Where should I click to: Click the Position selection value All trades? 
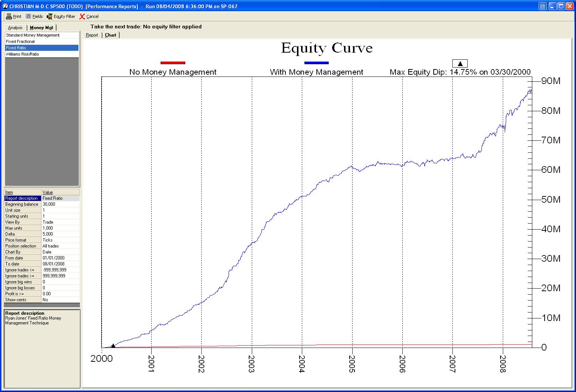coord(61,246)
